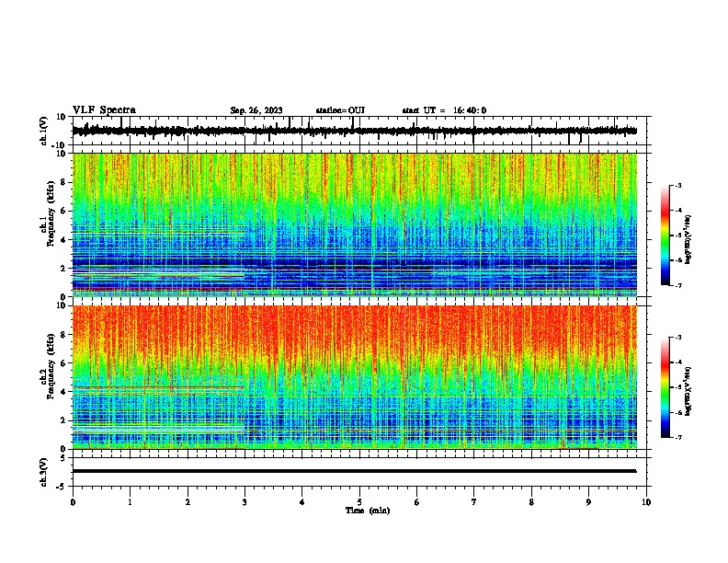The image size is (728, 563).
Task: Click the "Time (min)" axis label
Action: (x=368, y=511)
